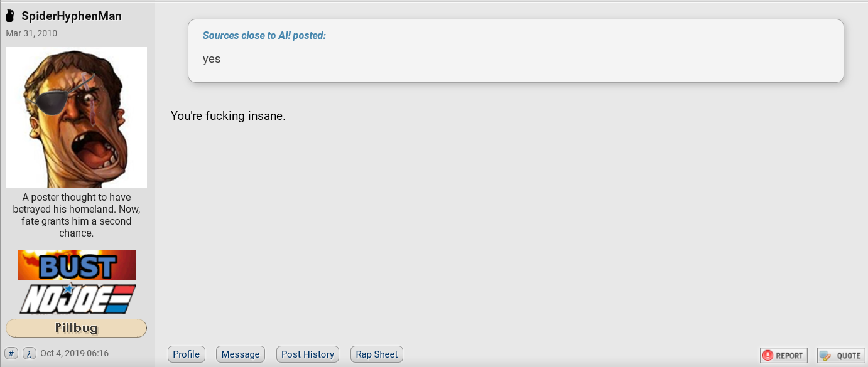The height and width of the screenshot is (367, 868).
Task: Open the Rap Sheet
Action: [377, 354]
